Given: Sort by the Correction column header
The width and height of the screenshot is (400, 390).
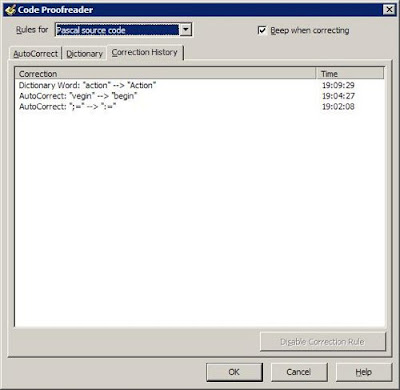Looking at the screenshot, I should point(165,73).
